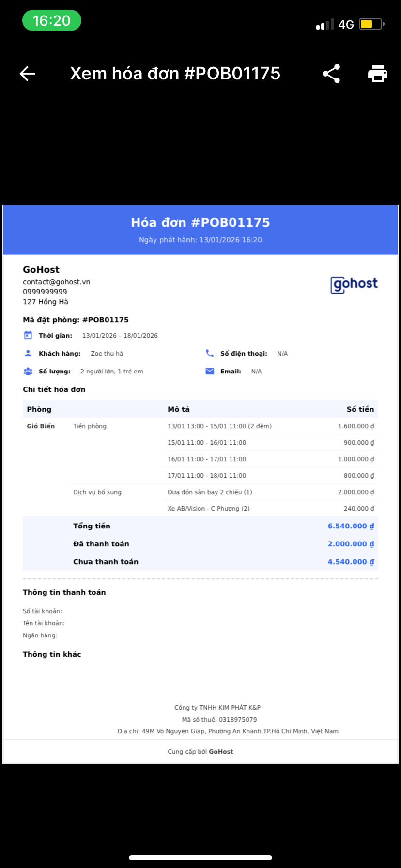Screen dimensions: 401x868
Task: Tap the back arrow icon
Action: click(x=28, y=74)
